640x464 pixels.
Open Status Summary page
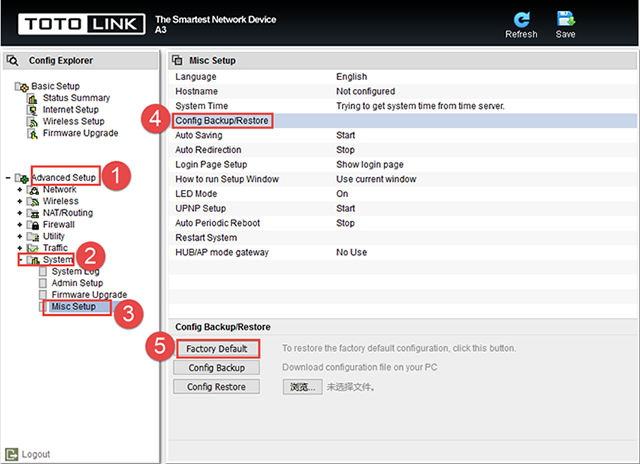pyautogui.click(x=76, y=98)
